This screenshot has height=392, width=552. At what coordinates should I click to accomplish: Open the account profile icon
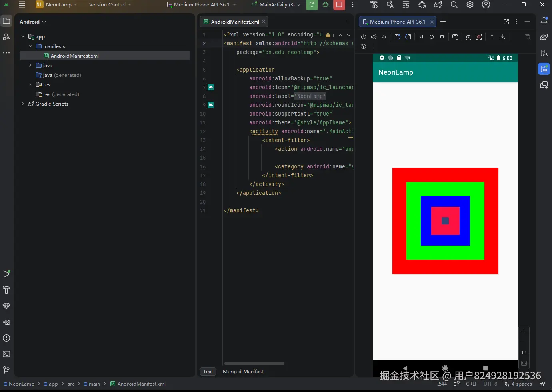coord(486,5)
